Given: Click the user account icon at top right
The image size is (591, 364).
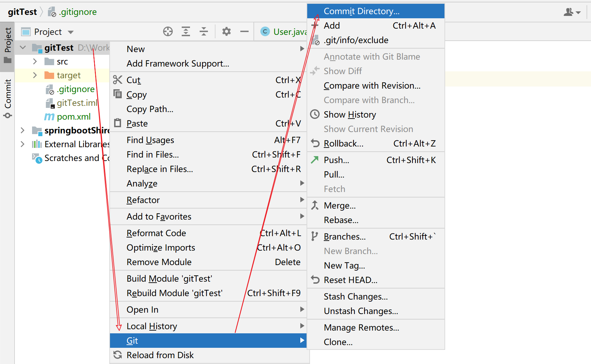Looking at the screenshot, I should pos(572,12).
